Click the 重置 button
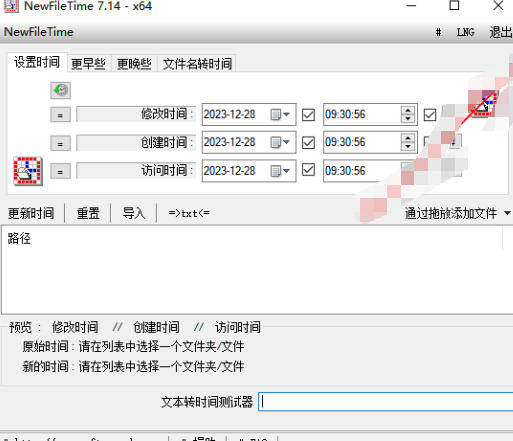This screenshot has height=441, width=513. [88, 213]
